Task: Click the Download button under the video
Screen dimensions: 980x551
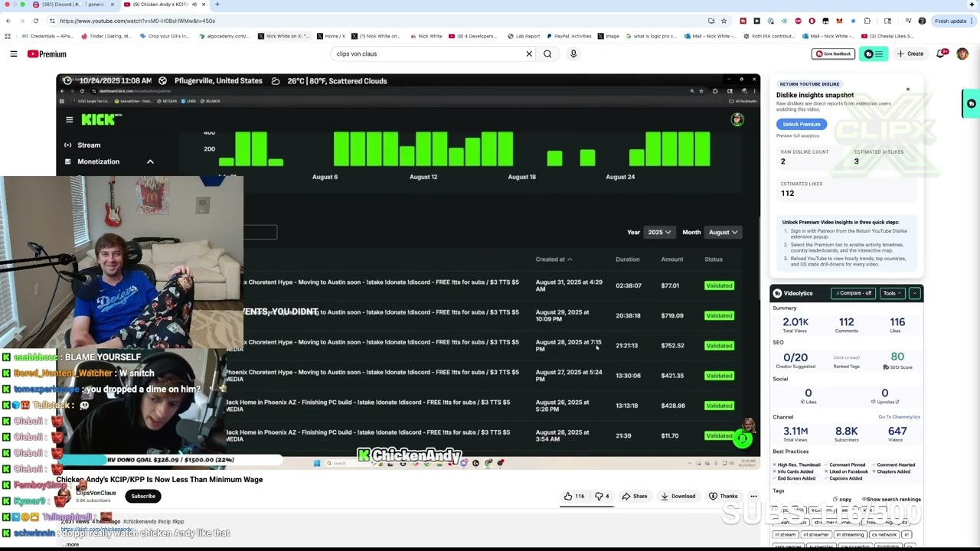Action: click(x=678, y=496)
